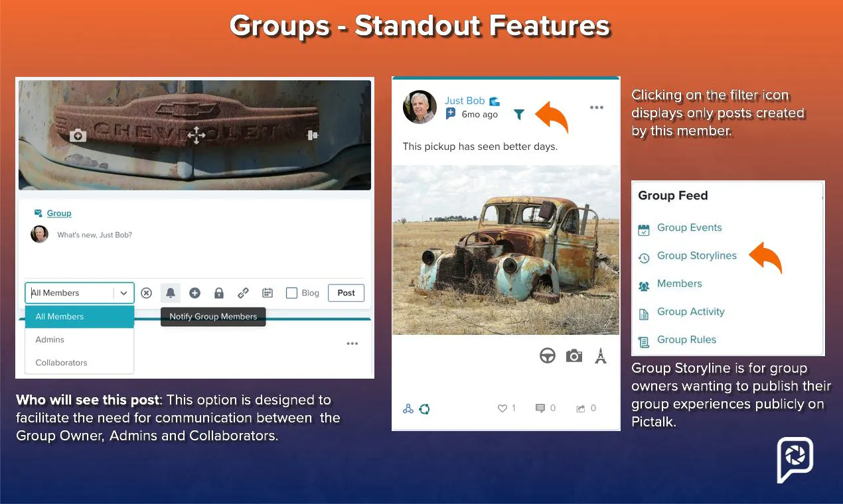This screenshot has height=504, width=843.
Task: Click the align icon at the cover photo's right
Action: tap(313, 135)
